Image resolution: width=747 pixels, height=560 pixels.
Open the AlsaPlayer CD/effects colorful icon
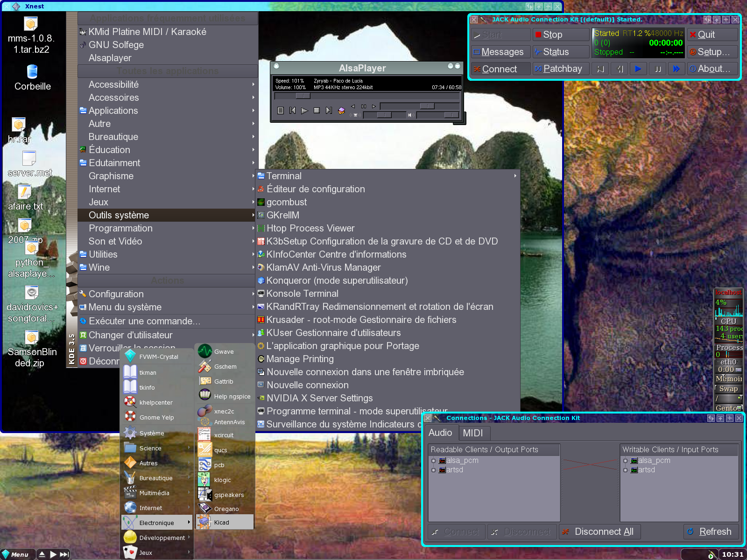click(341, 111)
